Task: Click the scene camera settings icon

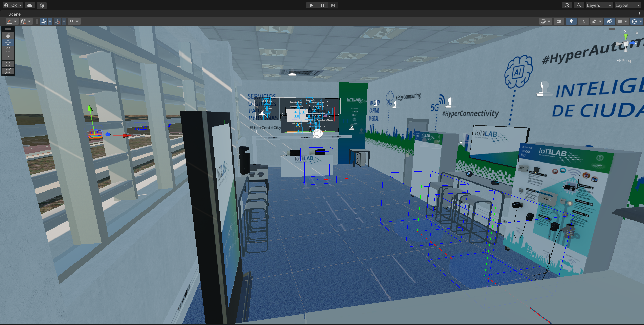Action: pos(620,21)
